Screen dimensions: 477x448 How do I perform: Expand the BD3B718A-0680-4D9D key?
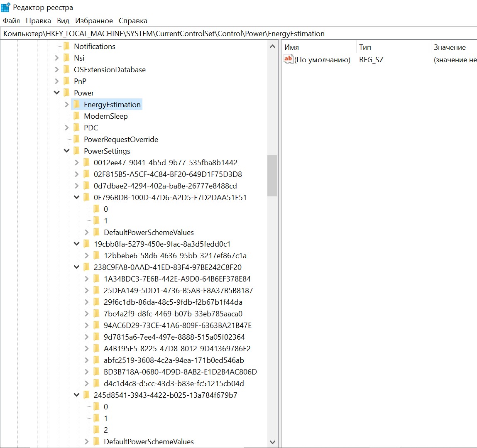(x=87, y=372)
